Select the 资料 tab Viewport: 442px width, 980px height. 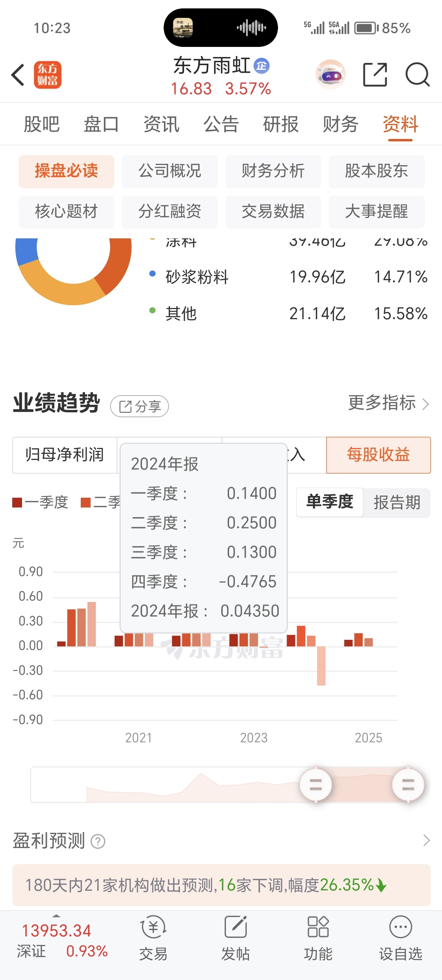400,124
